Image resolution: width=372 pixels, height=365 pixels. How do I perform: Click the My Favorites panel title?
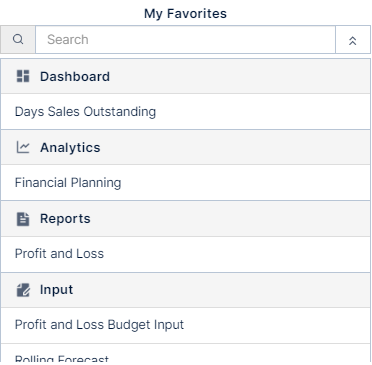(x=185, y=14)
